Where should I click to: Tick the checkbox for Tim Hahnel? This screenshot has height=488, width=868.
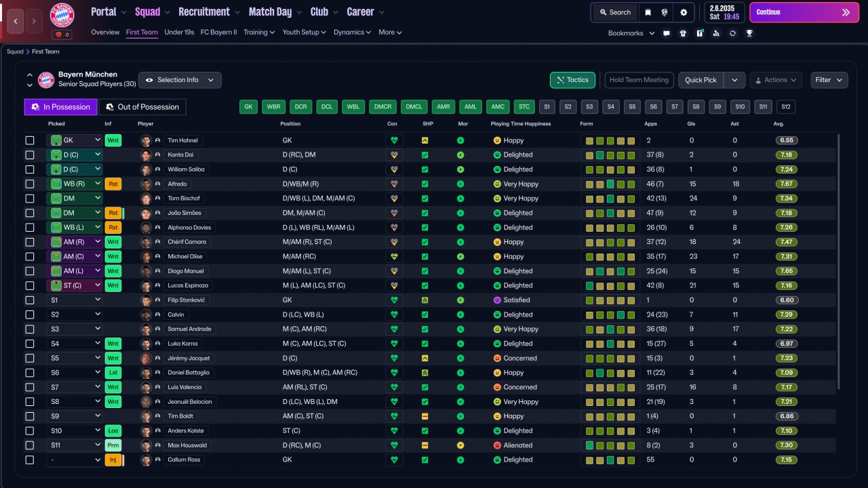tap(29, 140)
